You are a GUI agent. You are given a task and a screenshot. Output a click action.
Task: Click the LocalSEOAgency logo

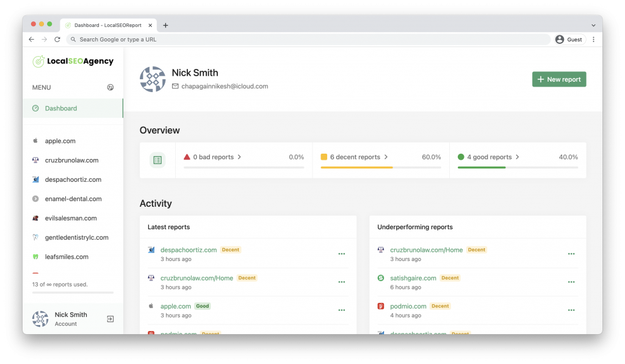coord(73,62)
